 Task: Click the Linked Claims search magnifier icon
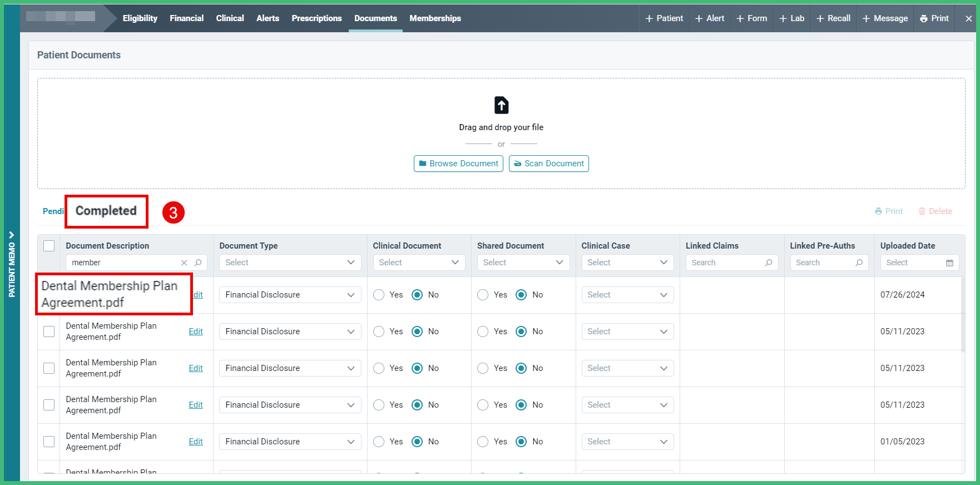[x=769, y=263]
